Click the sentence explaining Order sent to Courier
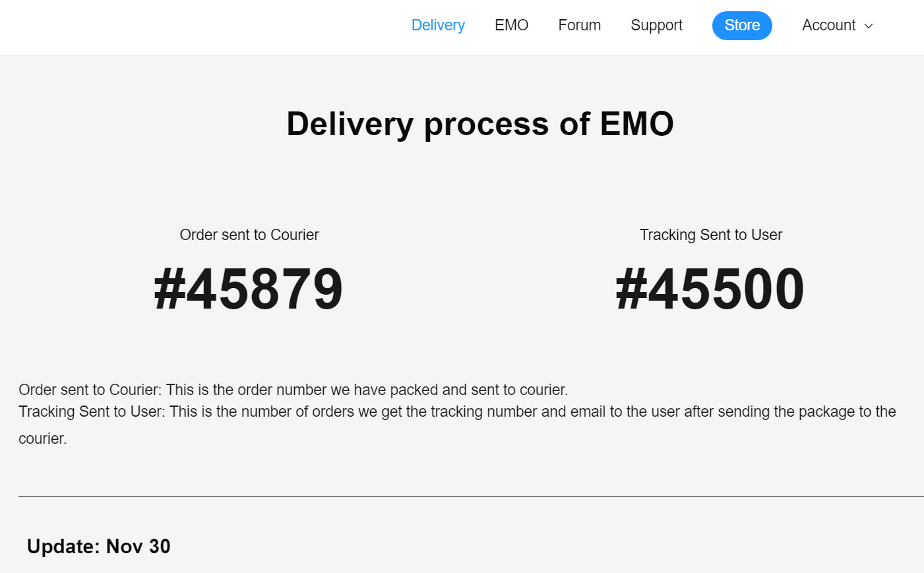The image size is (924, 573). 293,390
